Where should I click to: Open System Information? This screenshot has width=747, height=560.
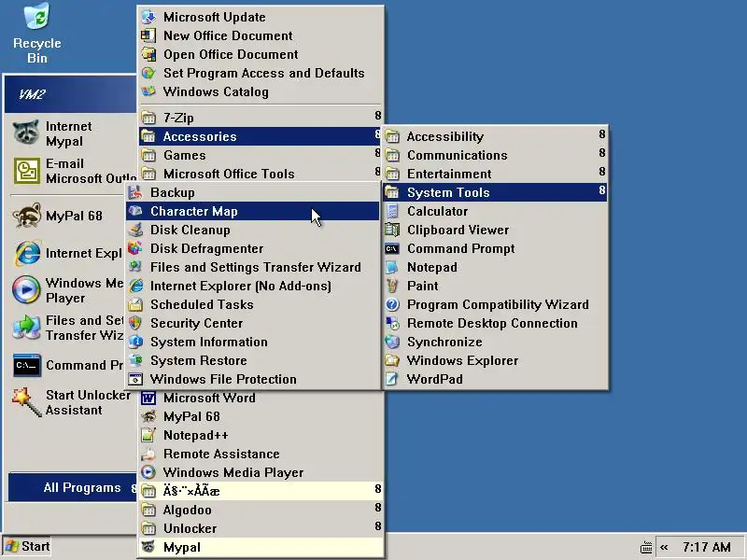[x=252, y=342]
